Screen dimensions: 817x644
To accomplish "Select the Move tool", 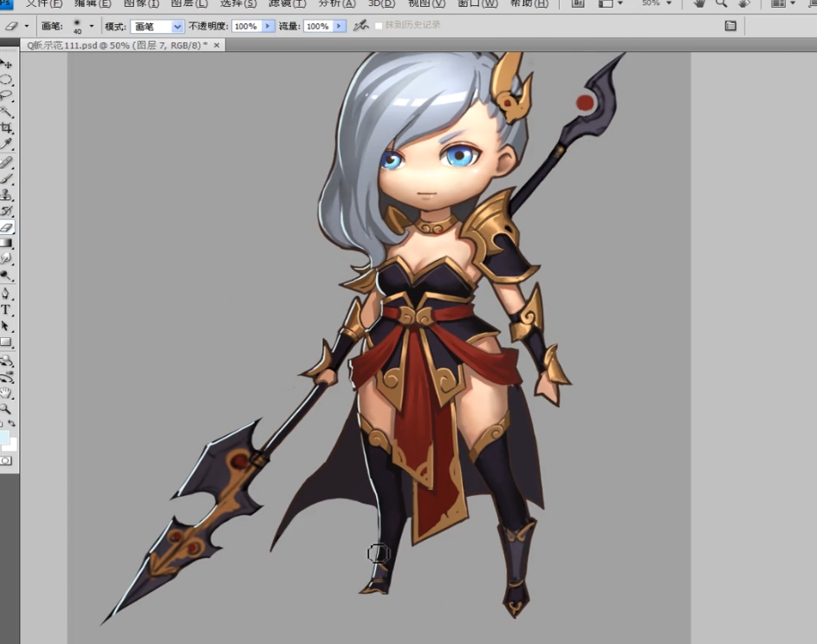I will 6,64.
